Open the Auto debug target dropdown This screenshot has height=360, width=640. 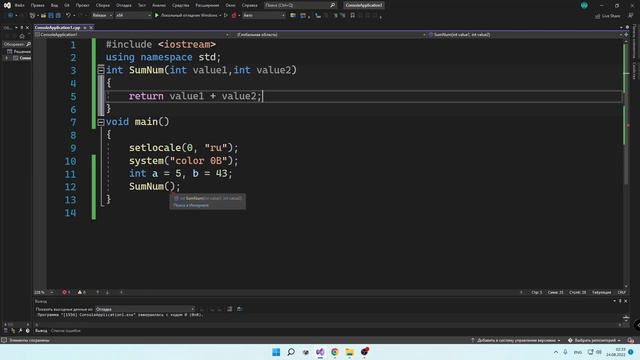tap(264, 16)
